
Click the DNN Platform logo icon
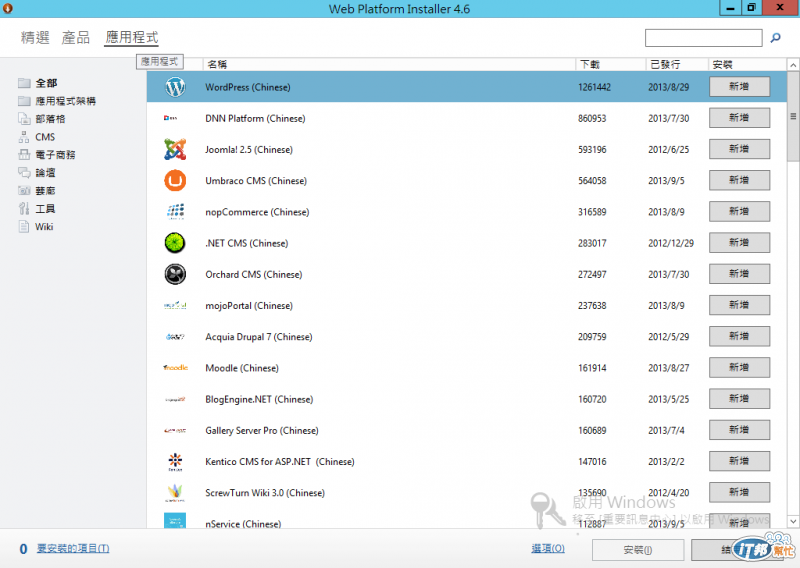(170, 118)
